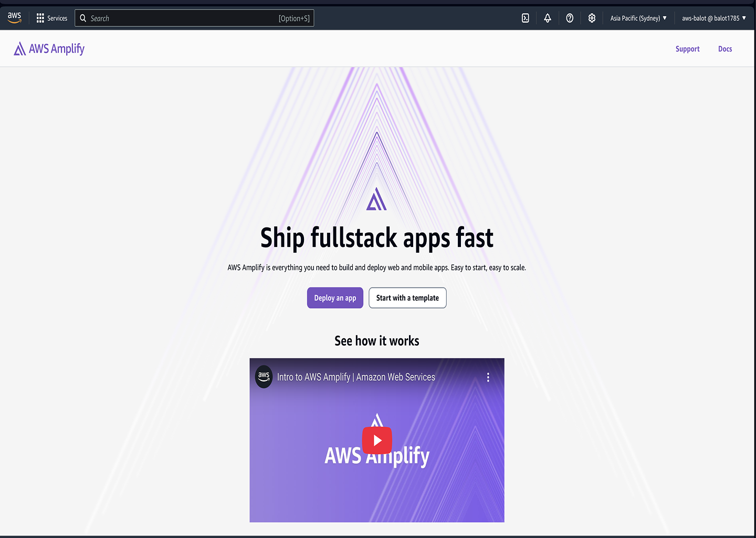Expand the aws-balot account dropdown

tap(713, 18)
